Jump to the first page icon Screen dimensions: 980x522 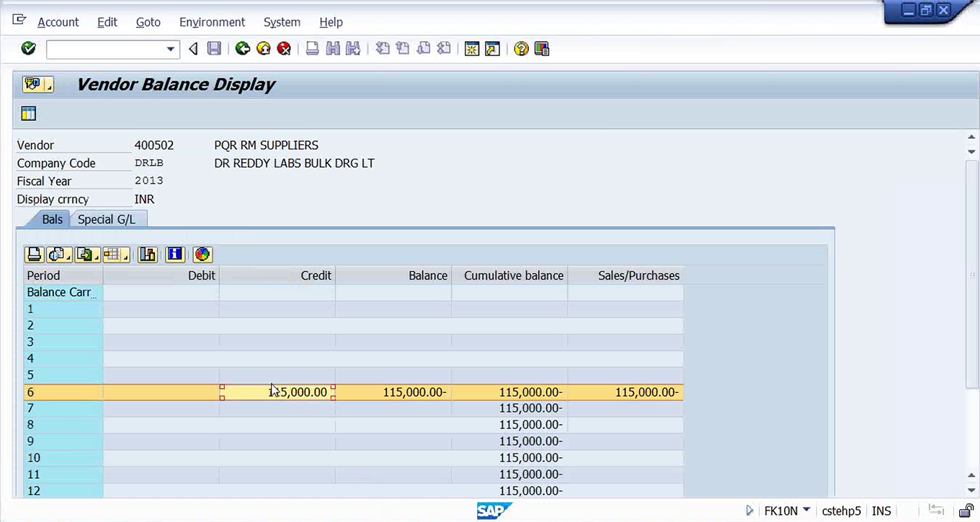click(382, 49)
